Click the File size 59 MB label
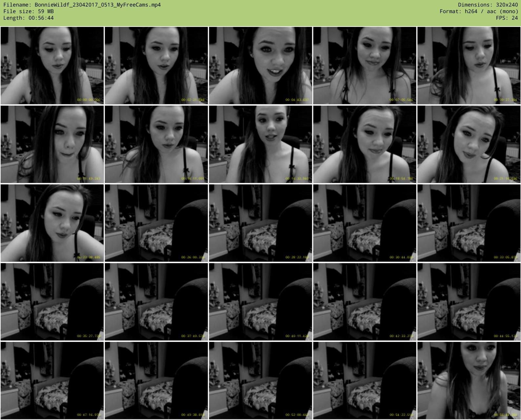 29,11
